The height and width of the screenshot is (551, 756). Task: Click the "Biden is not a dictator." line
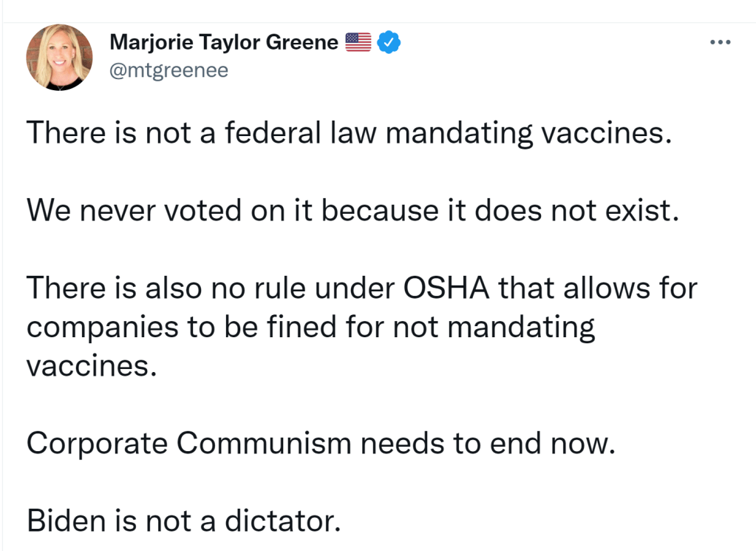pyautogui.click(x=184, y=521)
